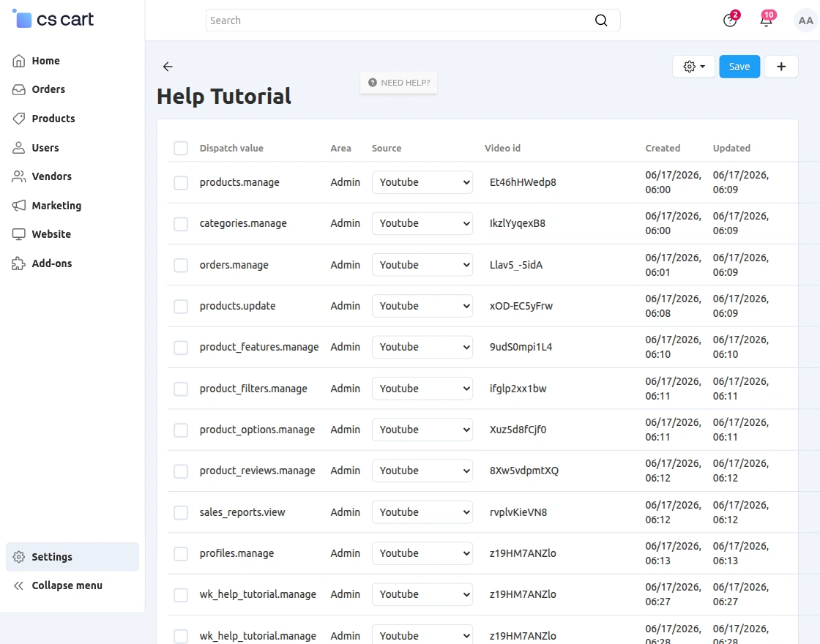The height and width of the screenshot is (644, 820).
Task: Click the Vendors people icon
Action: pyautogui.click(x=19, y=176)
